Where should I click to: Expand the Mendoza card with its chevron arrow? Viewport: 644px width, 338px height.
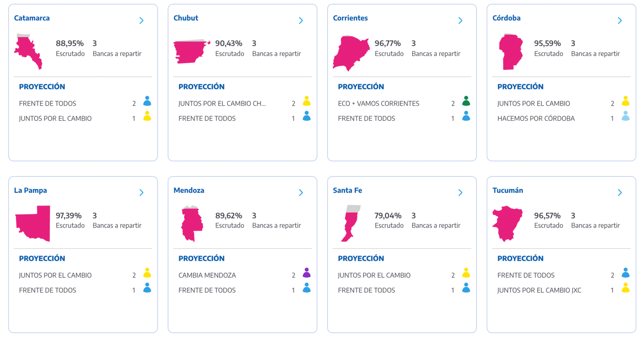[301, 193]
